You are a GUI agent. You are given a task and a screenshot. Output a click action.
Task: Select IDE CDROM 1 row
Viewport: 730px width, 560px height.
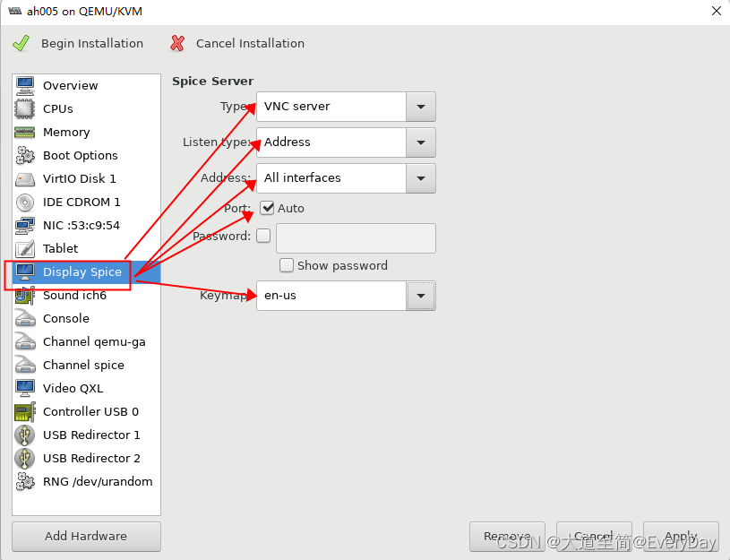(x=87, y=202)
